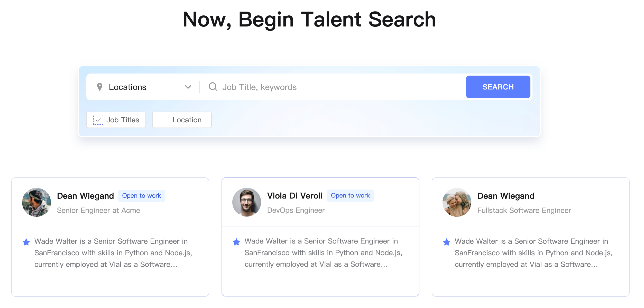Viewport: 644px width, 308px height.
Task: Click the star on the Fullstack Software Engineer card
Action: [x=447, y=242]
